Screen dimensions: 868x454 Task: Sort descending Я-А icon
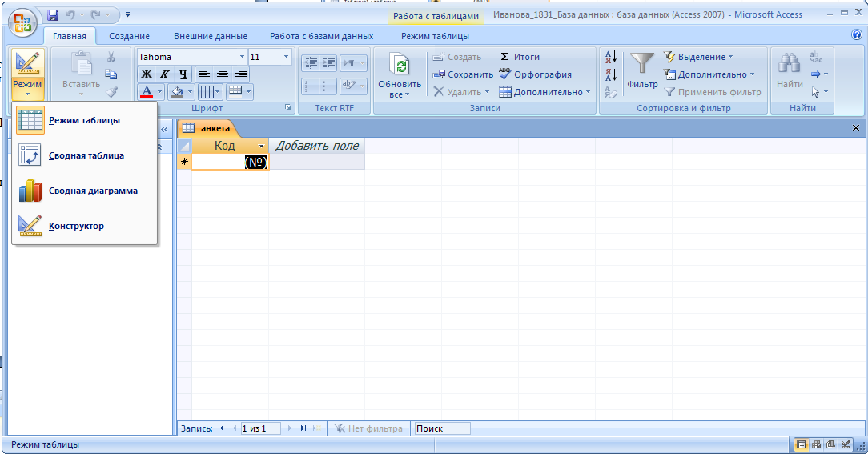coord(611,74)
